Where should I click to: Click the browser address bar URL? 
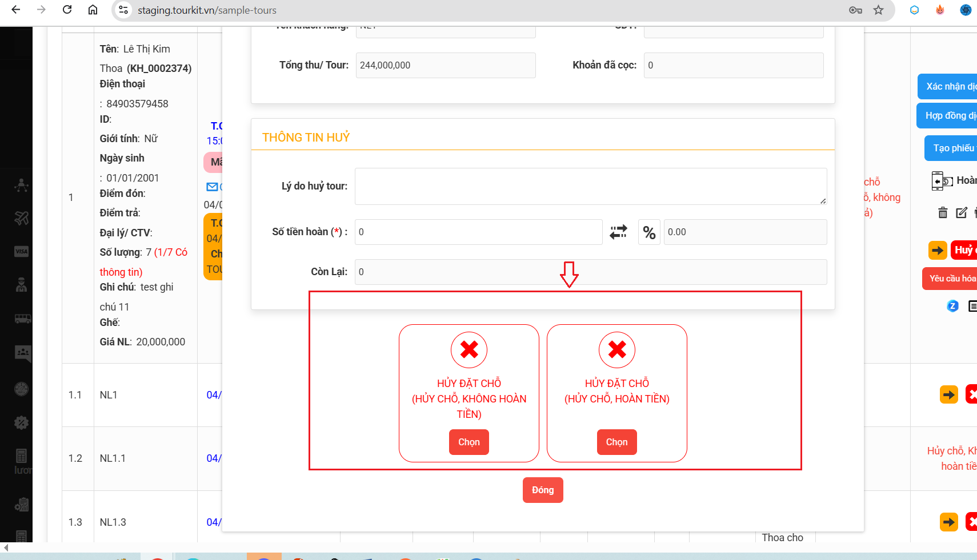pyautogui.click(x=206, y=10)
